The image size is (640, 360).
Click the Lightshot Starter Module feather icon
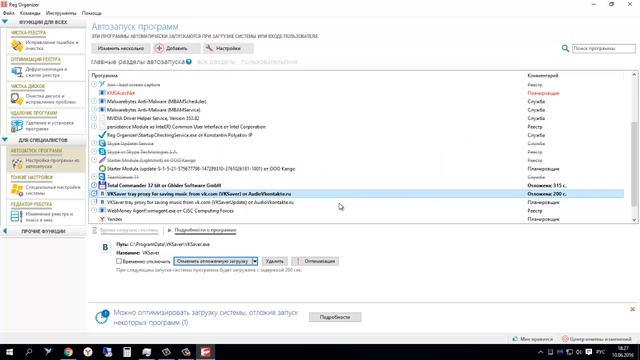pyautogui.click(x=102, y=160)
